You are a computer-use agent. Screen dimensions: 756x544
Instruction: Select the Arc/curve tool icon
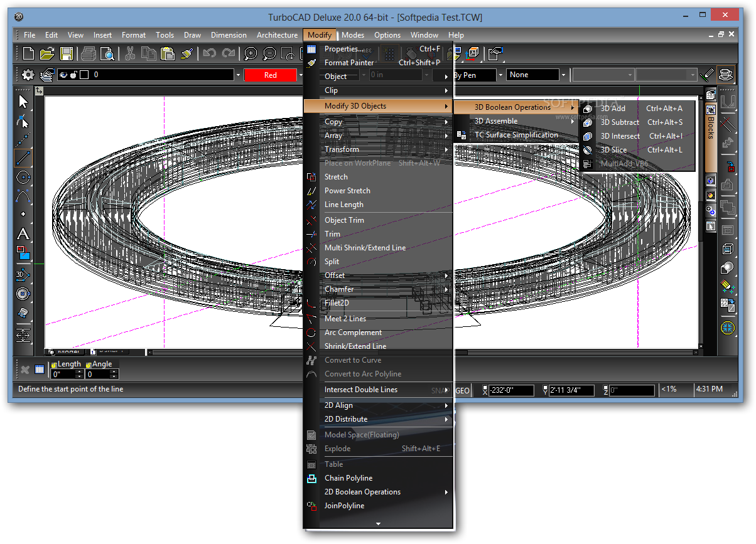tap(23, 196)
